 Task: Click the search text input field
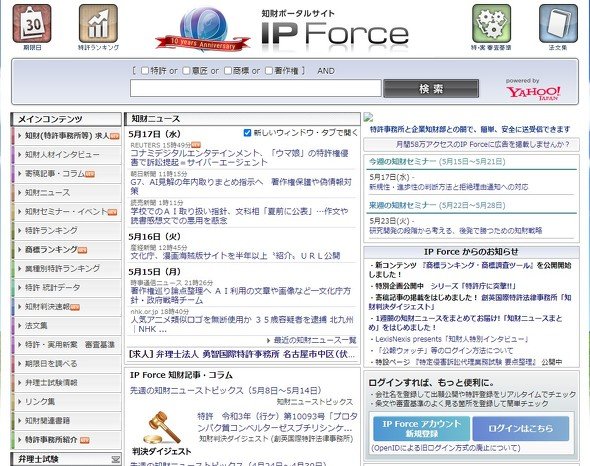[x=256, y=88]
